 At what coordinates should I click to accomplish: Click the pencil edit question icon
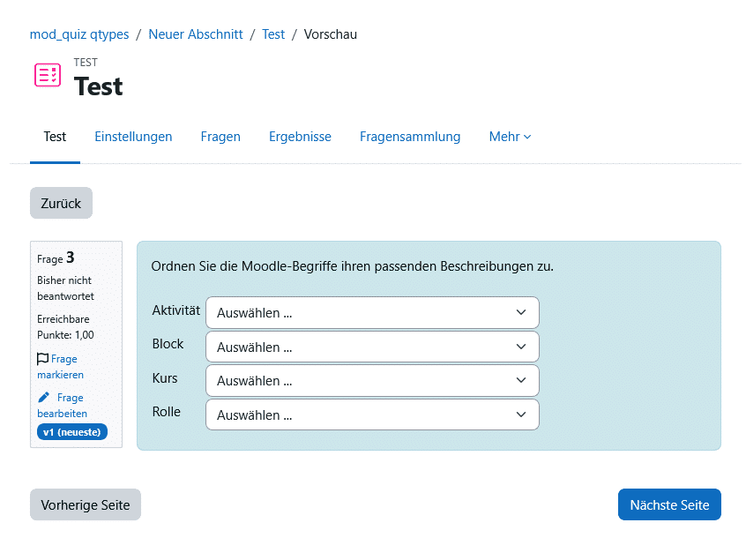pos(44,397)
